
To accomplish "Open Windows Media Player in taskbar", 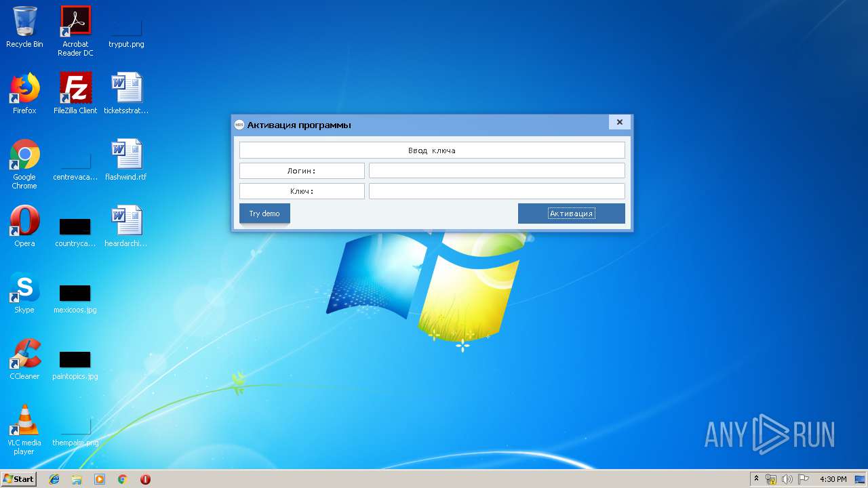I will click(x=100, y=479).
